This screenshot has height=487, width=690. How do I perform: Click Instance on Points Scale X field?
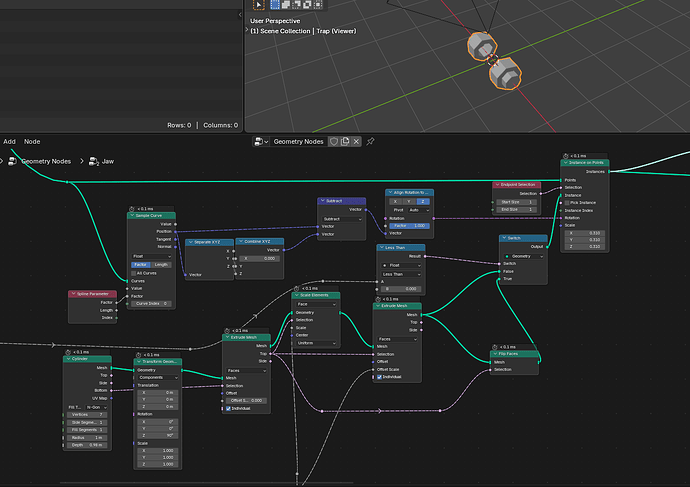pyautogui.click(x=584, y=233)
